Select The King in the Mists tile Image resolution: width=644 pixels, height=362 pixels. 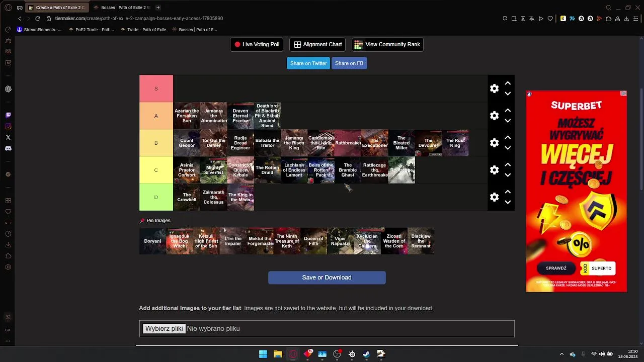coord(240,197)
